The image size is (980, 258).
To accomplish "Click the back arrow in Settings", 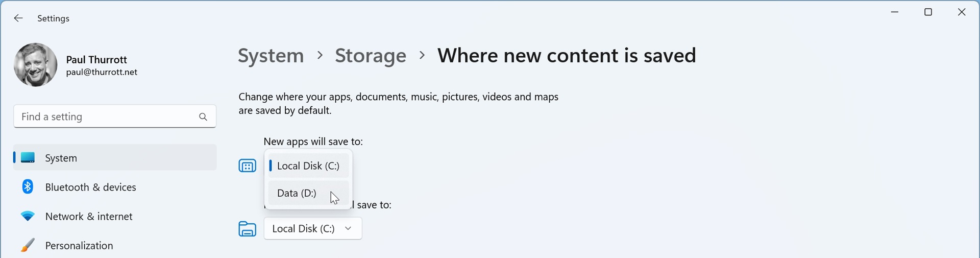I will [18, 18].
